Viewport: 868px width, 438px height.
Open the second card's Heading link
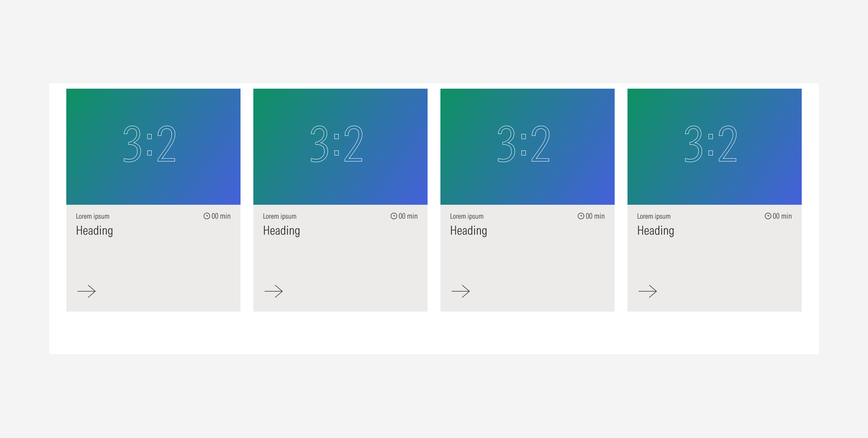click(x=281, y=231)
